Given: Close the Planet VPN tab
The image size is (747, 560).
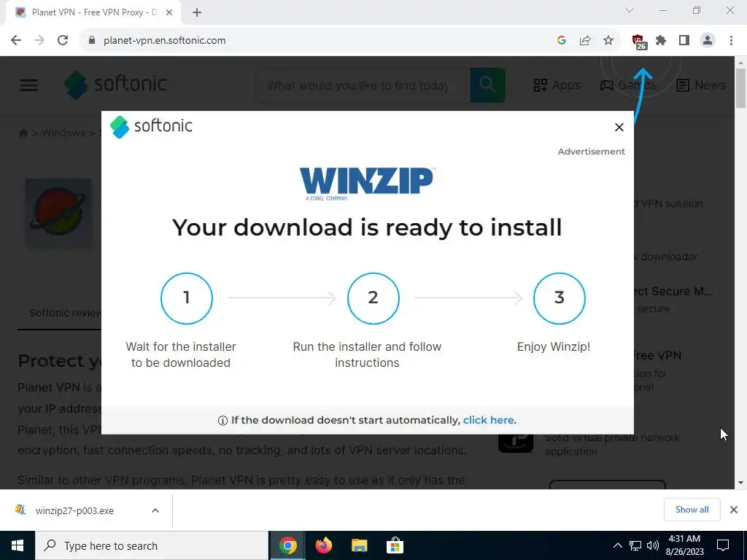Looking at the screenshot, I should coord(169,12).
